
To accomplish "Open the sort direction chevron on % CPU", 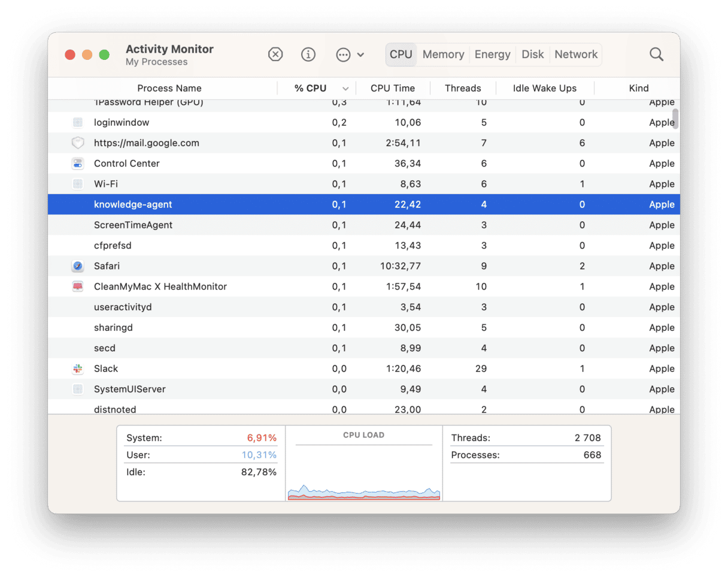I will 346,88.
